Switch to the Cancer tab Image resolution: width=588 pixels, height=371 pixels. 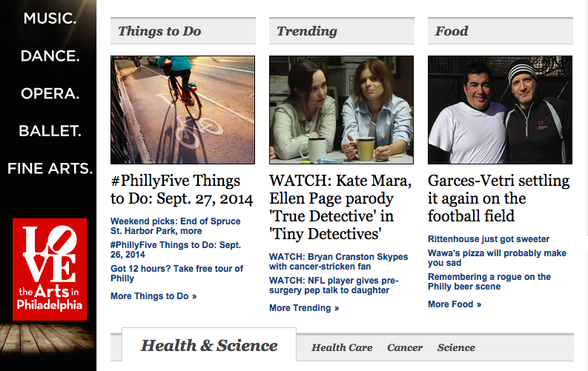405,347
